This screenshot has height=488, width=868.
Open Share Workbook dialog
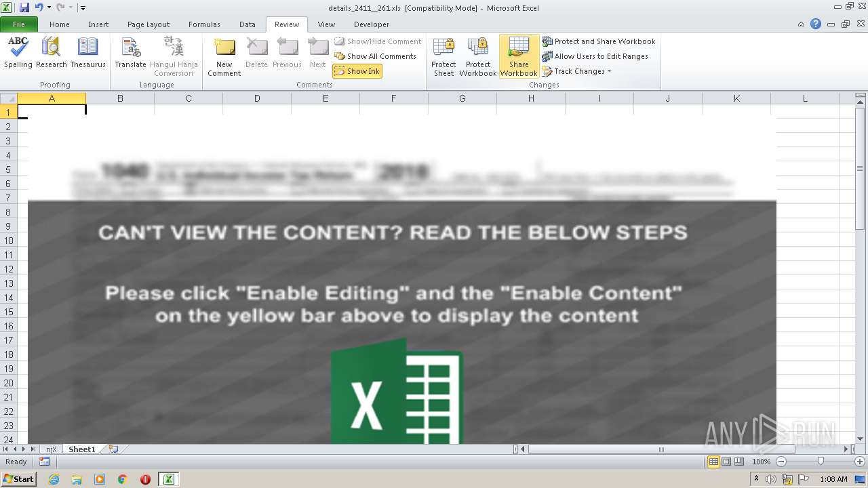[x=519, y=57]
